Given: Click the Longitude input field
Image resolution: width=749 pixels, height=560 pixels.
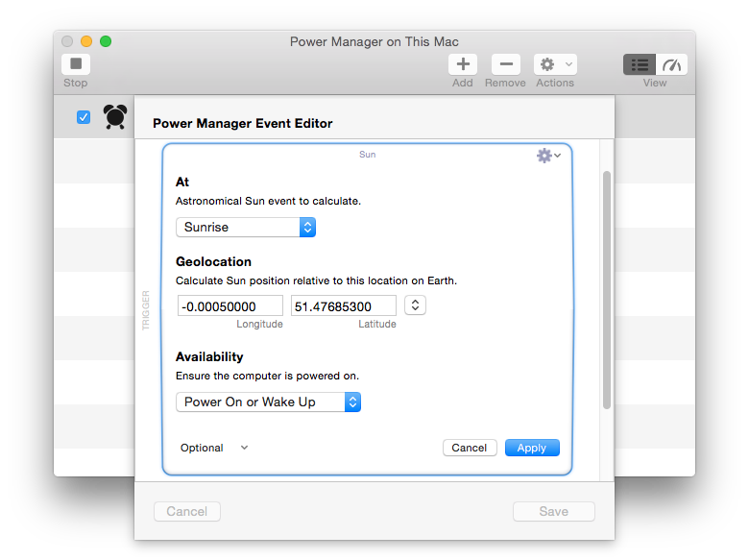Looking at the screenshot, I should (x=230, y=305).
